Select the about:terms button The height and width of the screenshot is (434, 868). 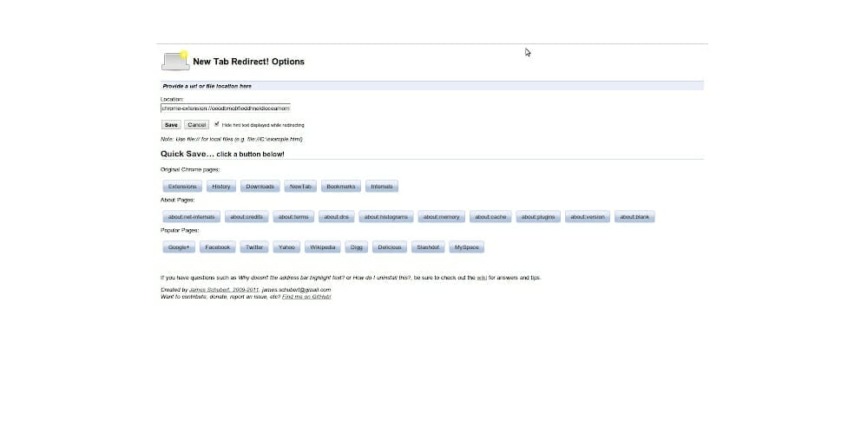pyautogui.click(x=293, y=217)
